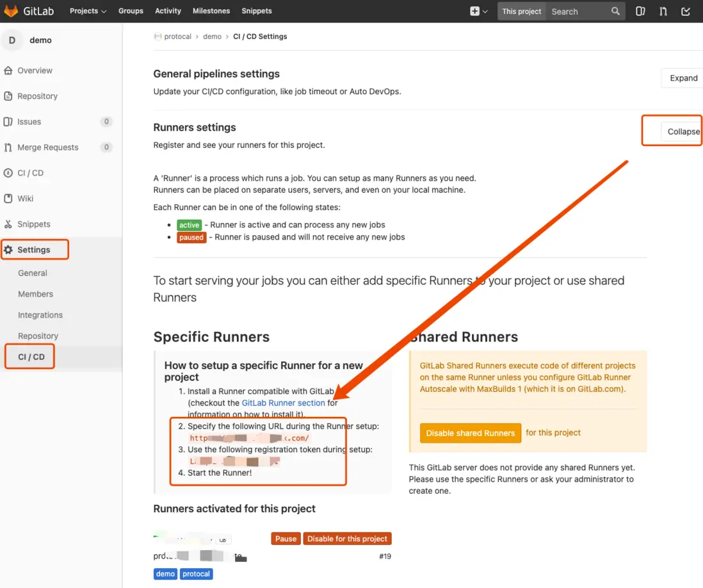Pause the activated runner

(286, 539)
